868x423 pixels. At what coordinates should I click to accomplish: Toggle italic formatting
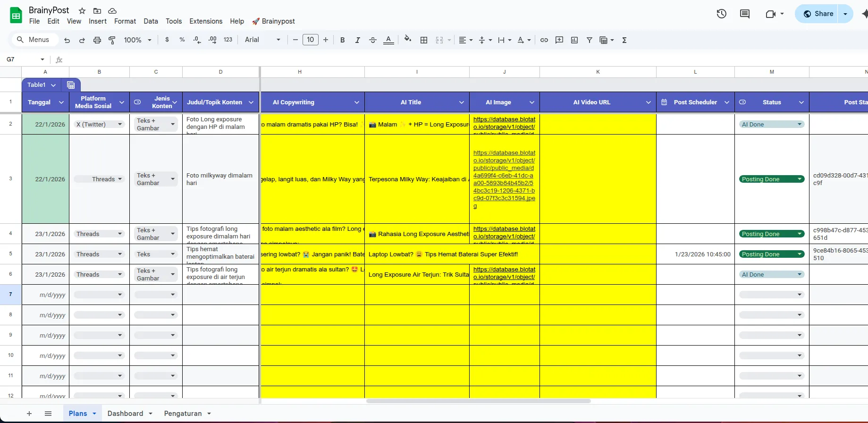click(x=358, y=40)
